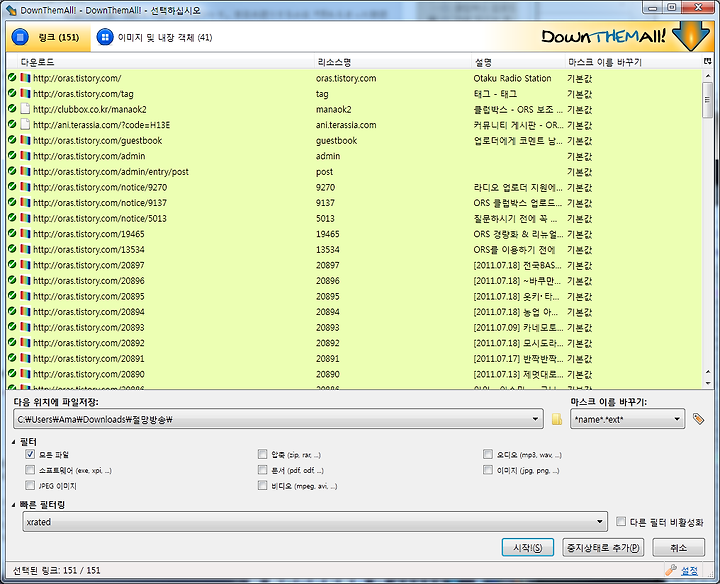Open folder browse icon for save location
This screenshot has height=584, width=720.
pos(557,419)
